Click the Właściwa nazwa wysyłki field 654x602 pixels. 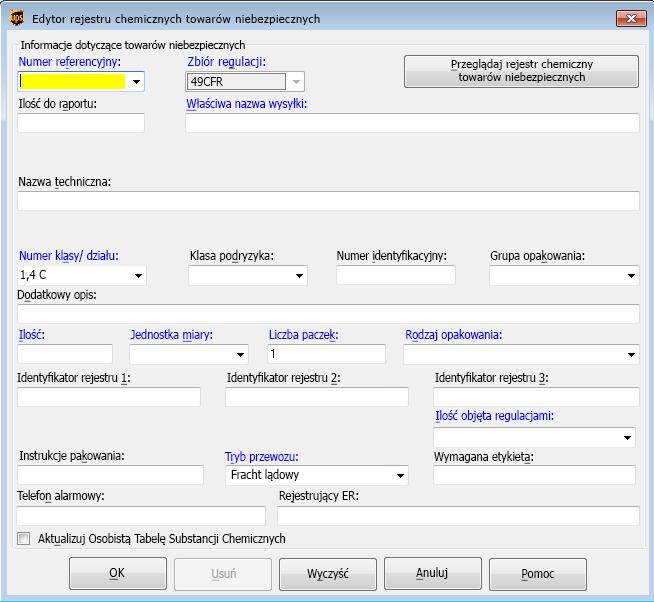[412, 123]
